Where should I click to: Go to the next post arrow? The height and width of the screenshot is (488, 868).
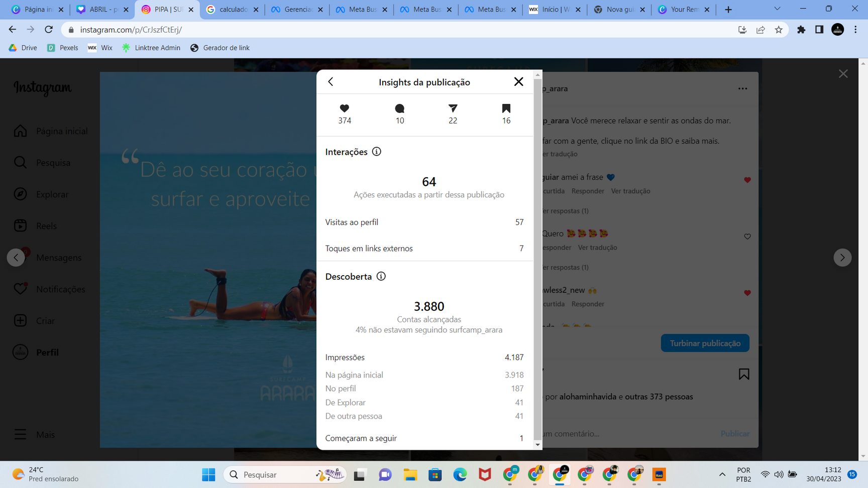pyautogui.click(x=842, y=258)
